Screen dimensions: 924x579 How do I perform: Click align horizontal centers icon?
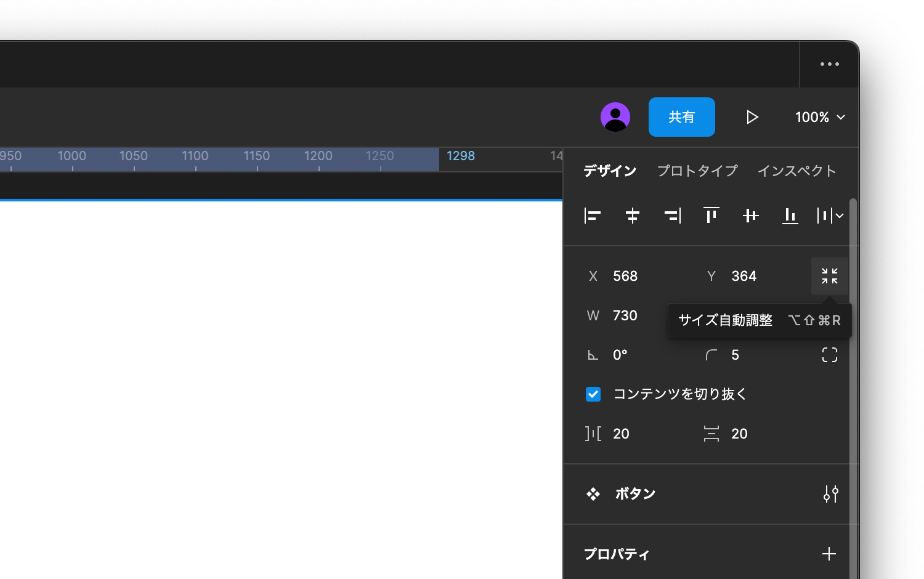coord(633,216)
